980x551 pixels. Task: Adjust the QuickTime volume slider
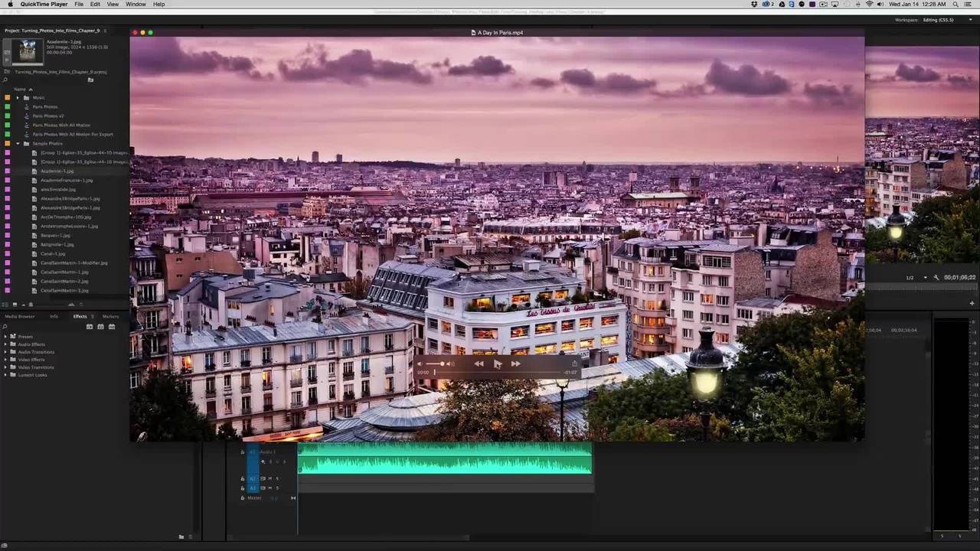[435, 364]
